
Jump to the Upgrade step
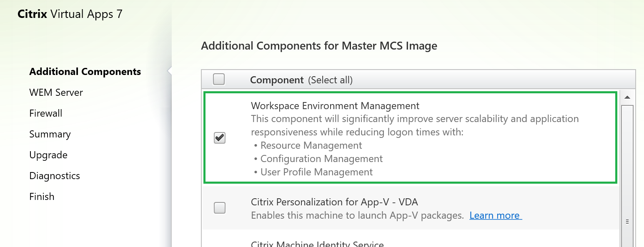click(x=48, y=155)
